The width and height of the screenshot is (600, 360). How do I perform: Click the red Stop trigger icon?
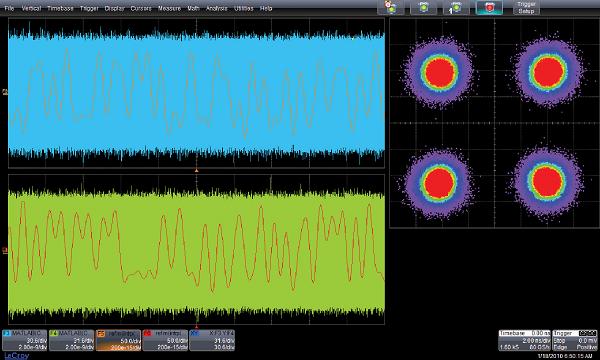pyautogui.click(x=489, y=7)
